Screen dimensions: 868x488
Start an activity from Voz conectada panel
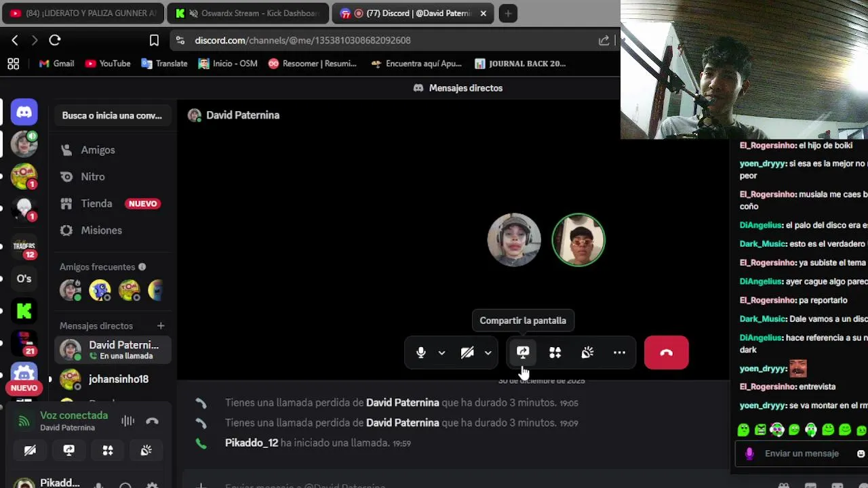tap(108, 450)
